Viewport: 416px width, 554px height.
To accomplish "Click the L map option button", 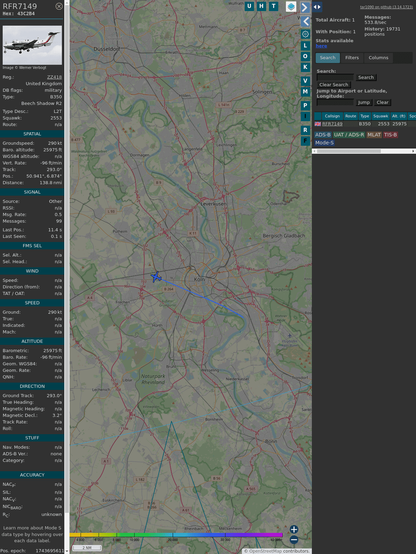I will 305,46.
